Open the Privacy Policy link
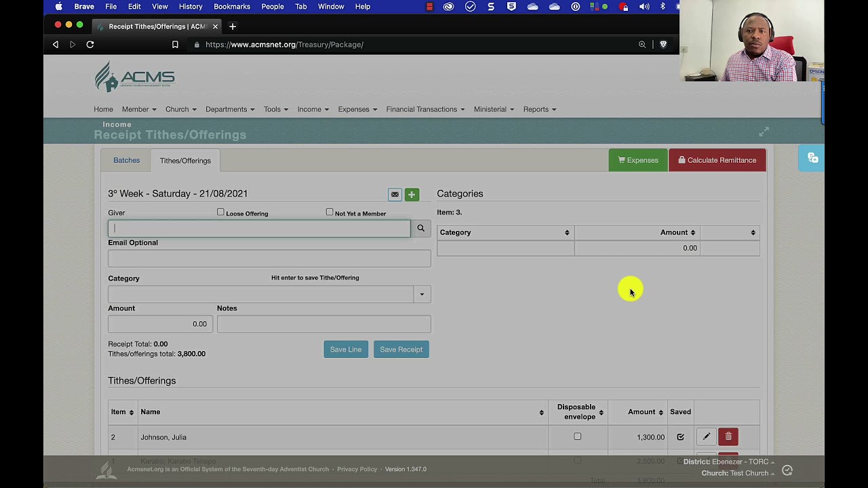Screen dimensions: 868x488 point(357,469)
